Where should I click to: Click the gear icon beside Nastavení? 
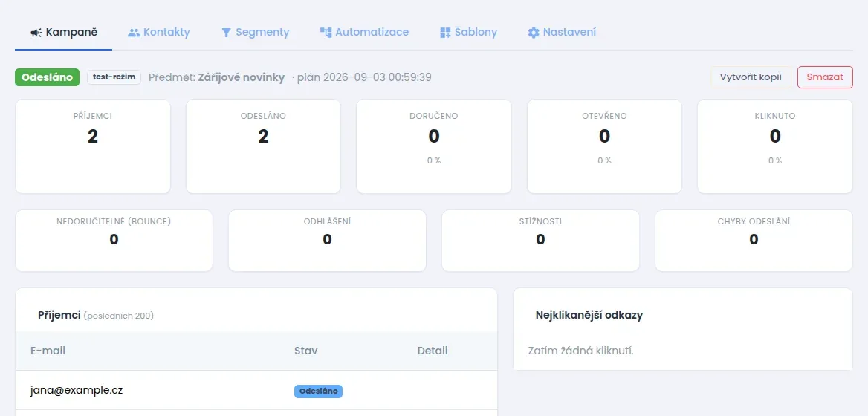tap(534, 33)
